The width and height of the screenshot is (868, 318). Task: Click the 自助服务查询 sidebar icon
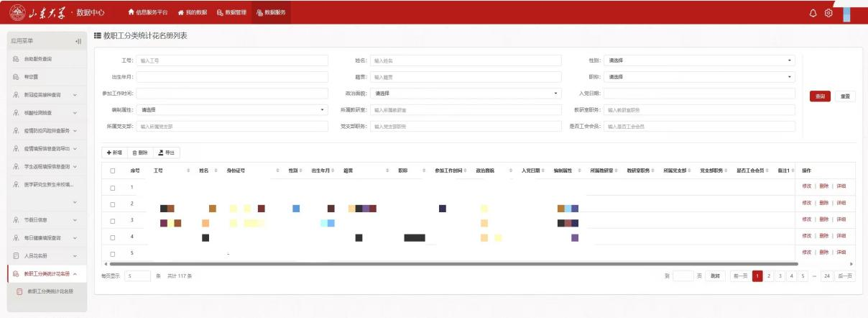click(x=14, y=58)
